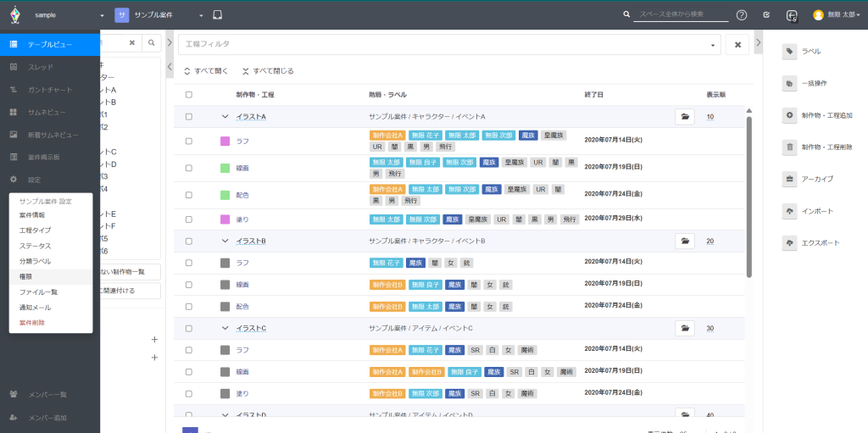Collapse the イラストA group chevron
This screenshot has width=868, height=433.
(225, 117)
